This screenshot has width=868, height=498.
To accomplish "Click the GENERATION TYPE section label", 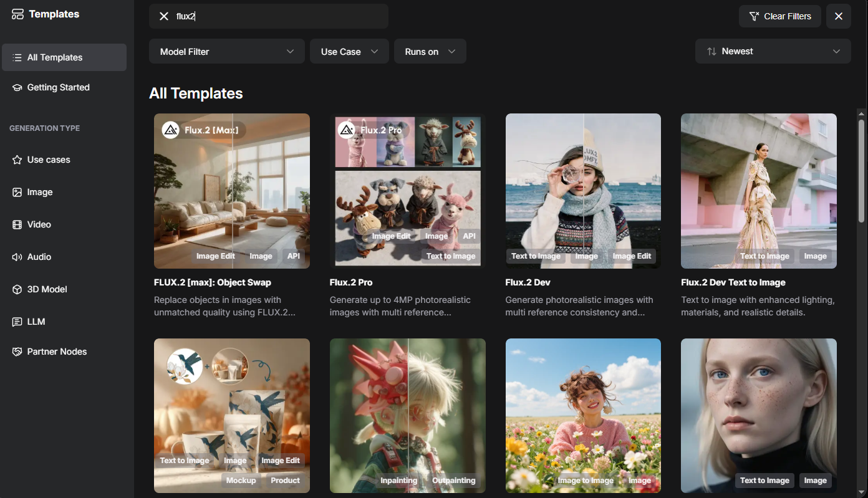I will pos(44,128).
